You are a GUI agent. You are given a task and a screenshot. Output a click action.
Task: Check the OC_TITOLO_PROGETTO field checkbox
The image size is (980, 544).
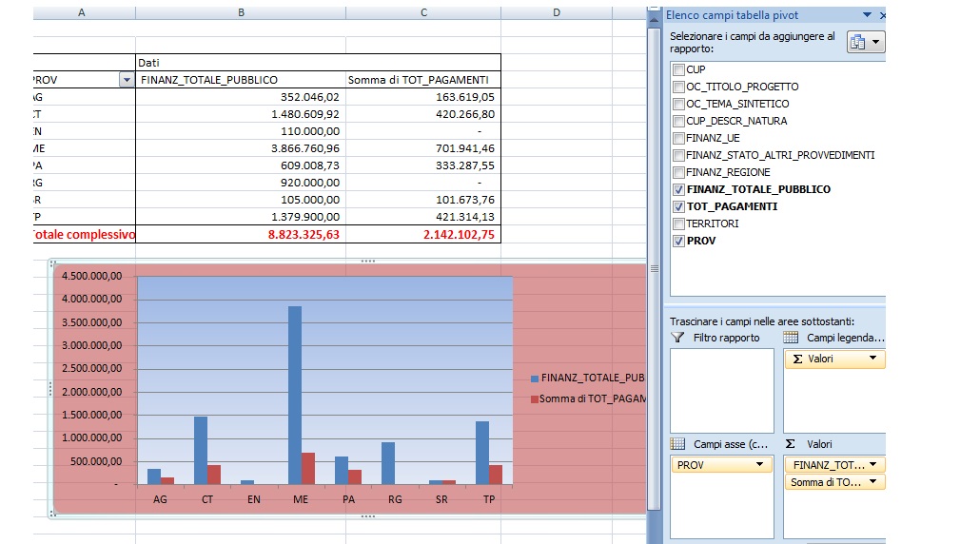678,87
